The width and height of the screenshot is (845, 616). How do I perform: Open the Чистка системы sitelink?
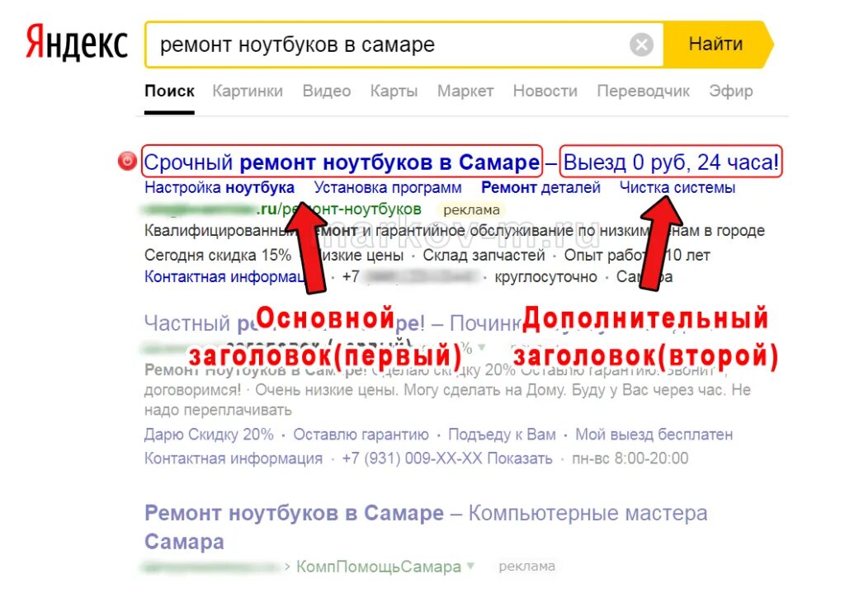677,187
